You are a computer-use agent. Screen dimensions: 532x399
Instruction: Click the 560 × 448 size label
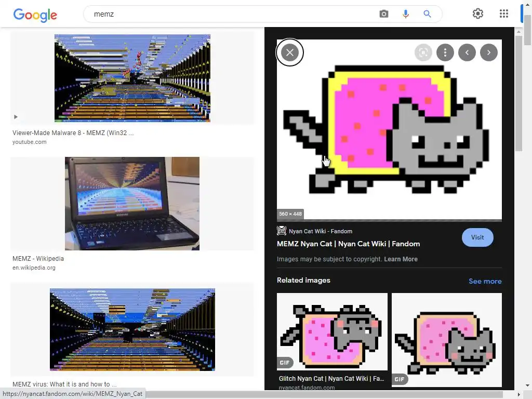point(290,214)
